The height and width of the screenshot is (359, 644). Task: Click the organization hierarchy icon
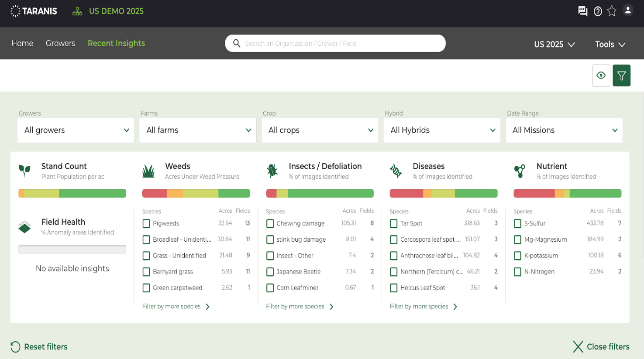click(x=77, y=11)
